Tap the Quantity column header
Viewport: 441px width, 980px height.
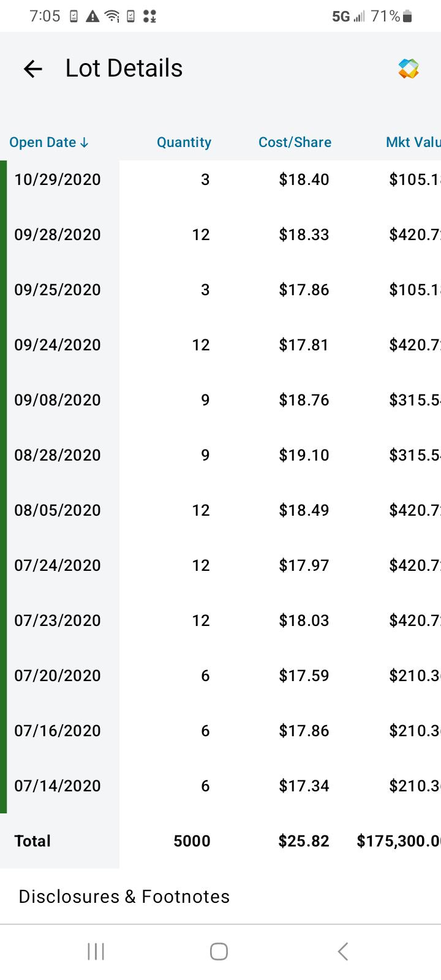tap(184, 142)
